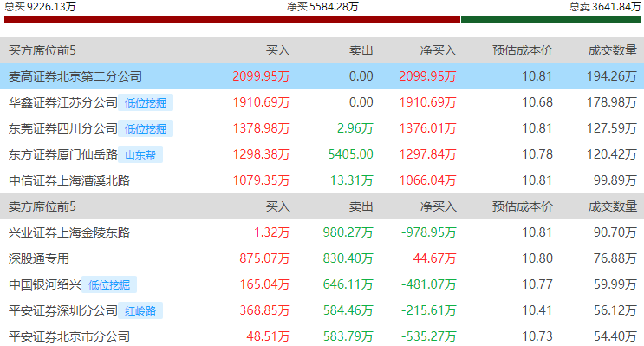Click net value -535.27万 for 平安证券北京
Screen dimensions: 644x346
429,336
